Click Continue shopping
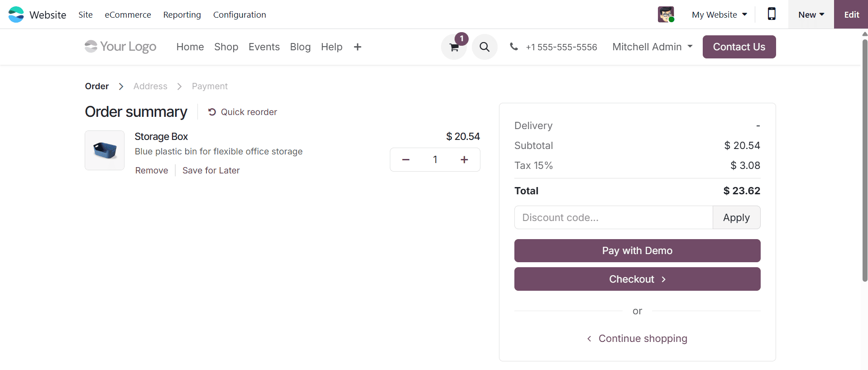Viewport: 868px width, 370px height. (x=637, y=338)
